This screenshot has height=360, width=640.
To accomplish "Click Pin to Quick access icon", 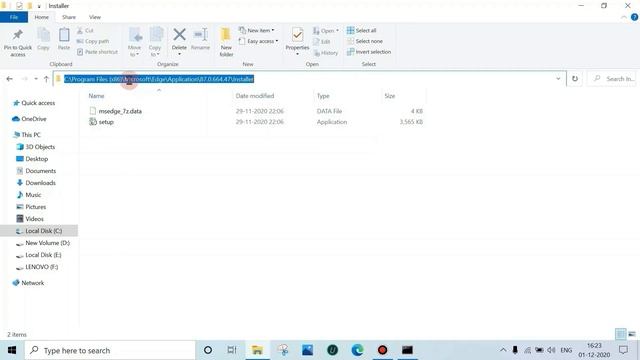I will (18, 36).
